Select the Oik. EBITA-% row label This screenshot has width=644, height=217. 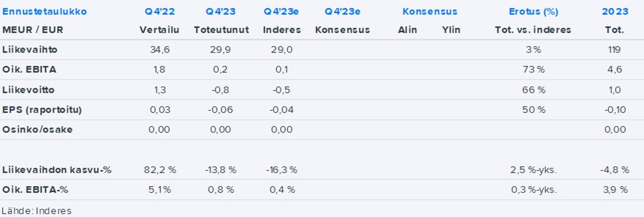click(x=35, y=190)
